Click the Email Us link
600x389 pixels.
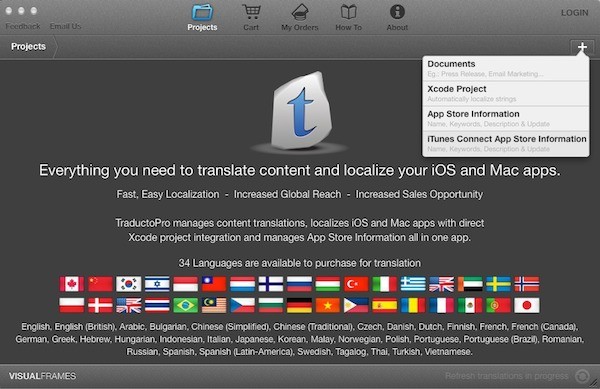(65, 26)
